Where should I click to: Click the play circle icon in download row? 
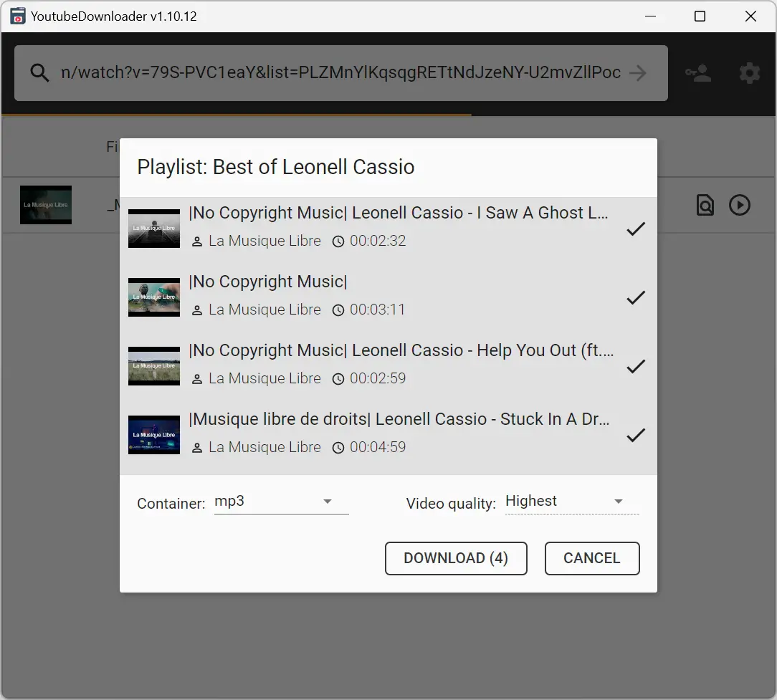[739, 205]
